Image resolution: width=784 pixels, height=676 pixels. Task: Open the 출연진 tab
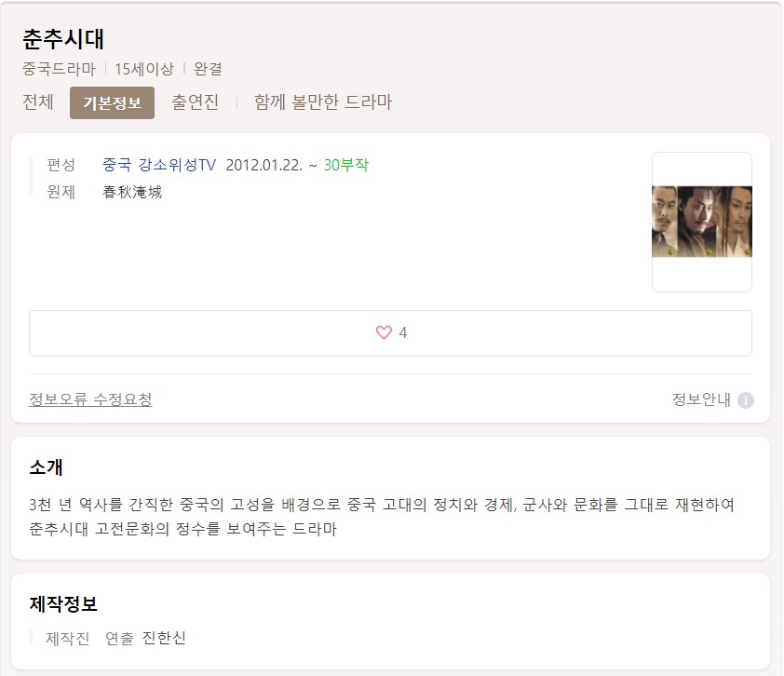point(195,102)
